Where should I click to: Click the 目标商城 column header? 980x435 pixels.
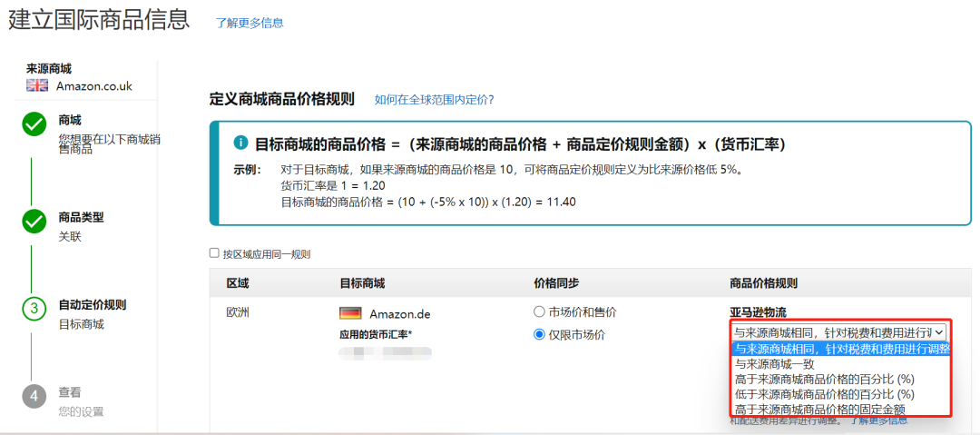pos(362,283)
